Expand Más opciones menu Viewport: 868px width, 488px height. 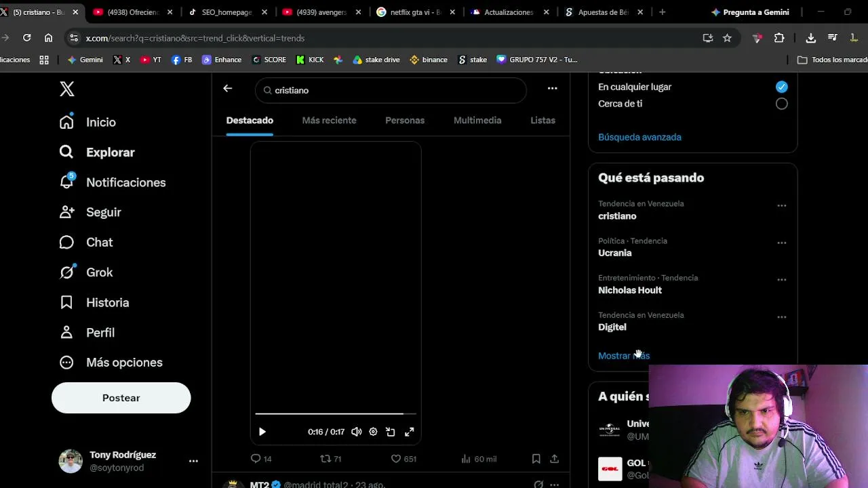[x=111, y=363]
